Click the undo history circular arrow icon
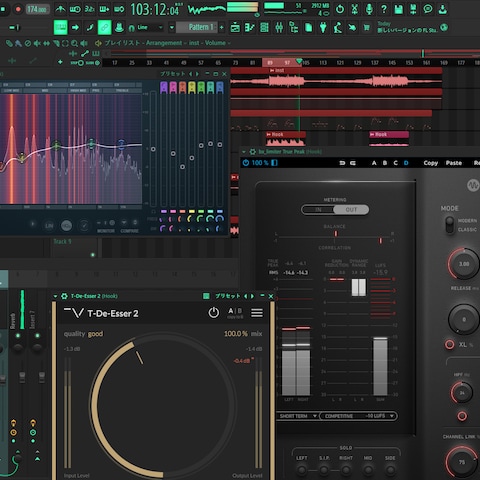Screen dimensions: 480x480 (x=340, y=9)
